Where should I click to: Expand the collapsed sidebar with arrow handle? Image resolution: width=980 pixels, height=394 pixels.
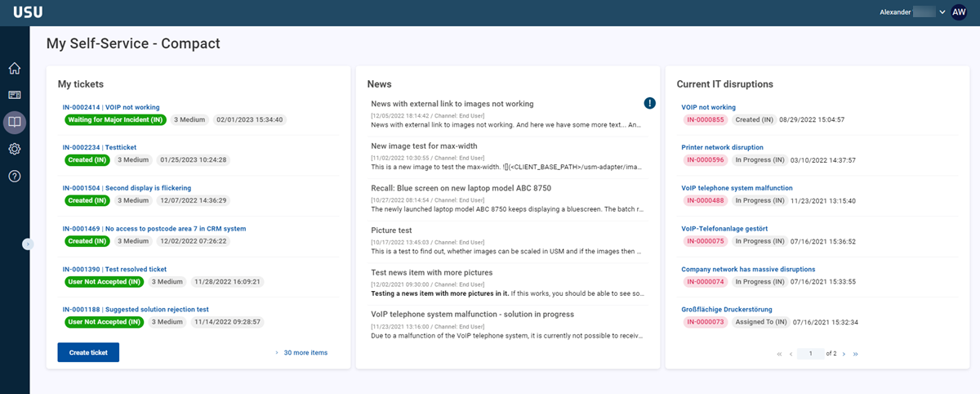(x=27, y=244)
